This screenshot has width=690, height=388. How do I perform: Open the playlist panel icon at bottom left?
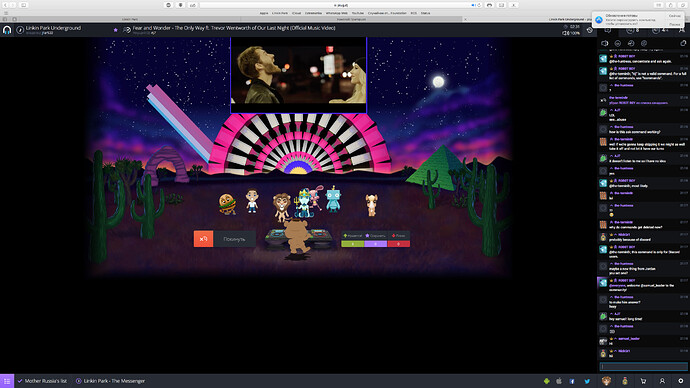pos(7,381)
